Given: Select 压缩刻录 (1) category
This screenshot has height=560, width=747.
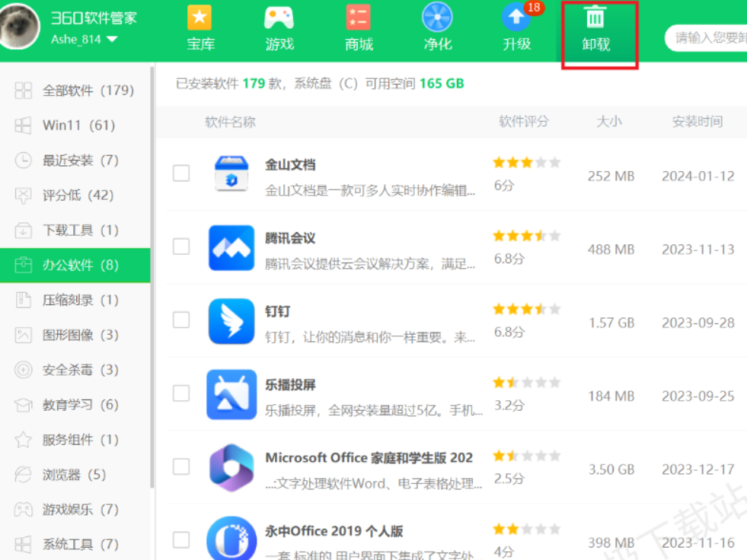Looking at the screenshot, I should [75, 300].
